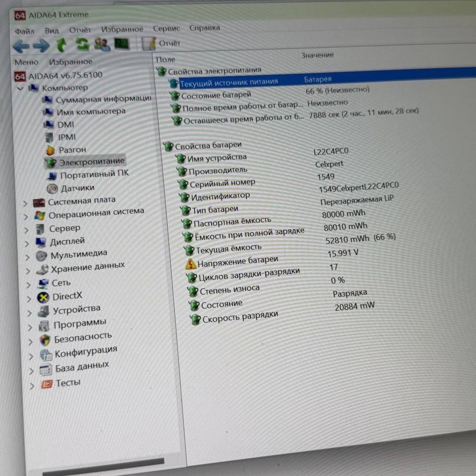The height and width of the screenshot is (476, 476).
Task: Open the Справка menu
Action: [x=205, y=28]
